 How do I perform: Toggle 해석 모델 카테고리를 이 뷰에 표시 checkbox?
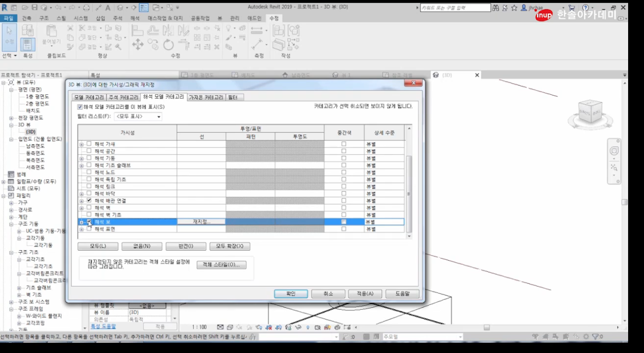coord(80,107)
